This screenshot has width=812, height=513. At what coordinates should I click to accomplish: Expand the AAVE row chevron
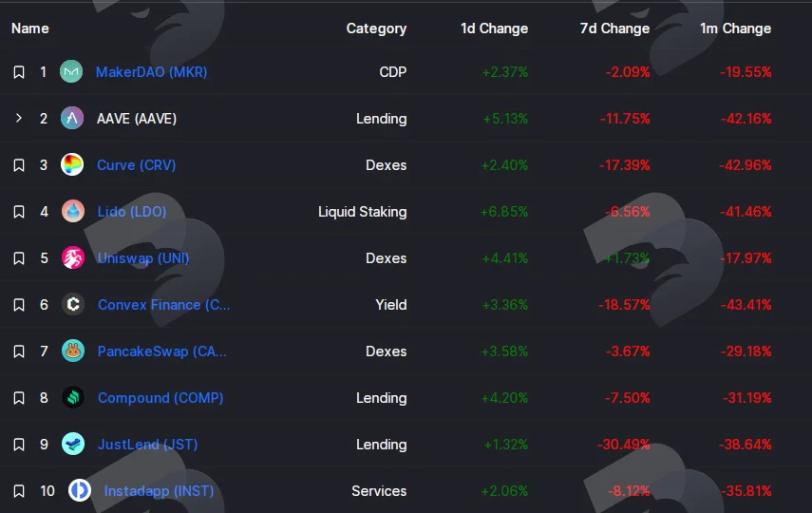(19, 118)
